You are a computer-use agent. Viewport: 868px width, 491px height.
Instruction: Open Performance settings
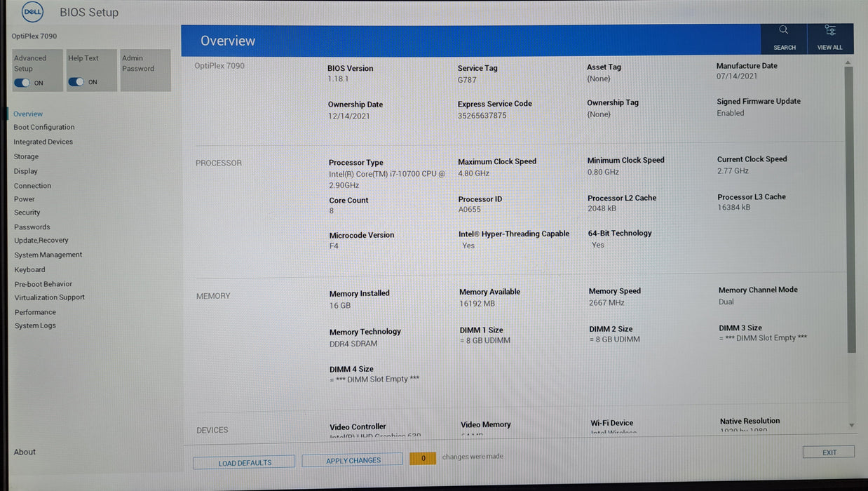pyautogui.click(x=35, y=312)
